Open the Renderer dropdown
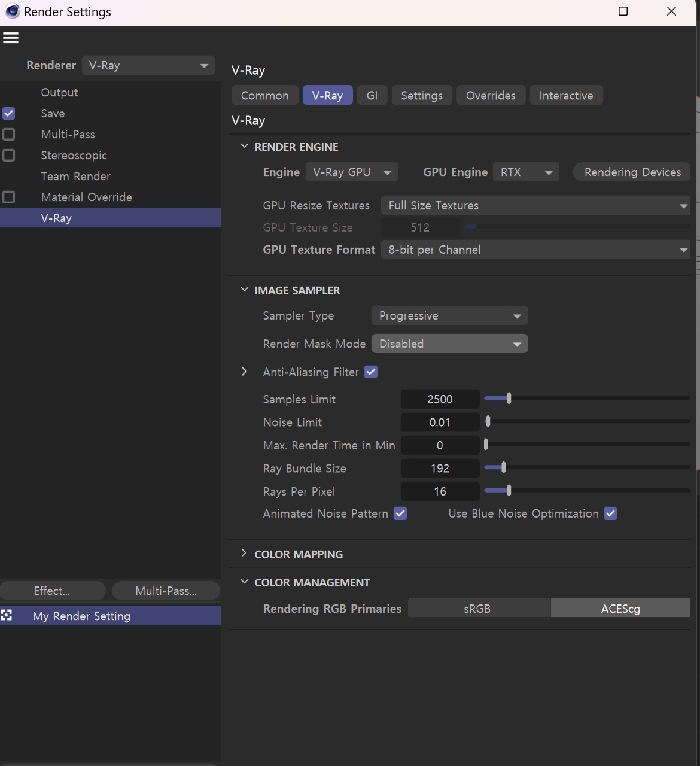 [x=148, y=65]
